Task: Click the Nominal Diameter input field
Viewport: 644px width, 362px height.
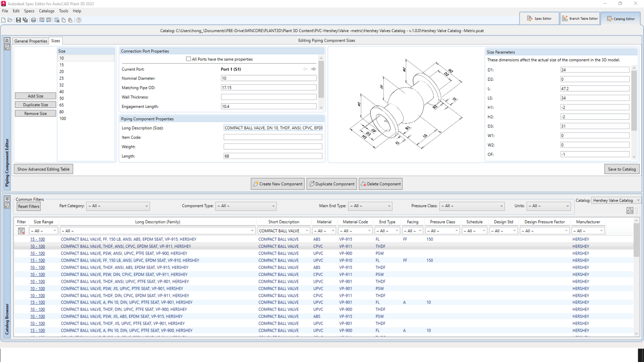Action: (268, 78)
